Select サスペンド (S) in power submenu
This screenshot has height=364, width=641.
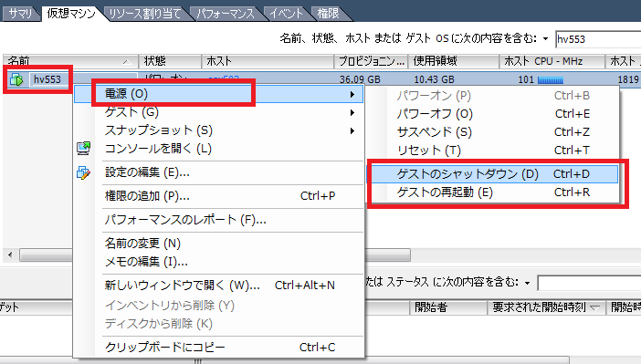[492, 132]
